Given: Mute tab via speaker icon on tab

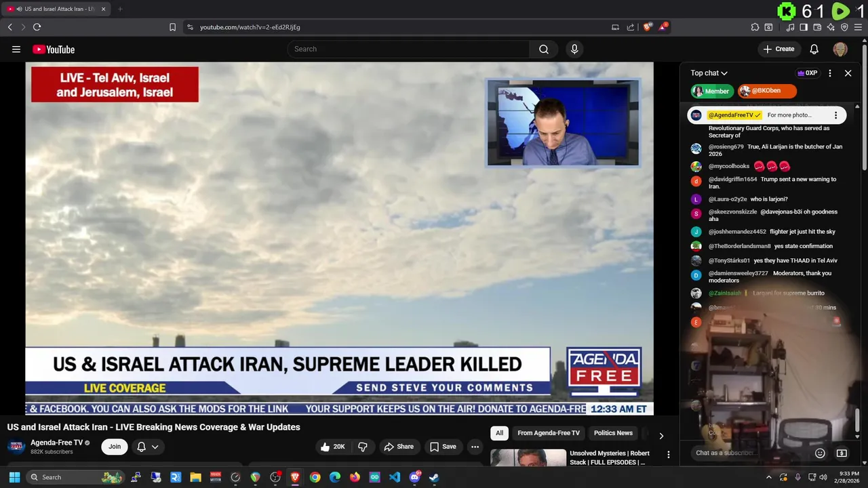Looking at the screenshot, I should [18, 9].
